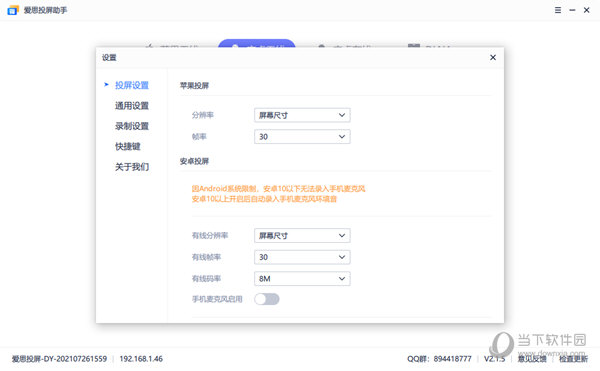Image resolution: width=600 pixels, height=371 pixels.
Task: Open the 有线码率 8M dropdown
Action: coord(302,278)
